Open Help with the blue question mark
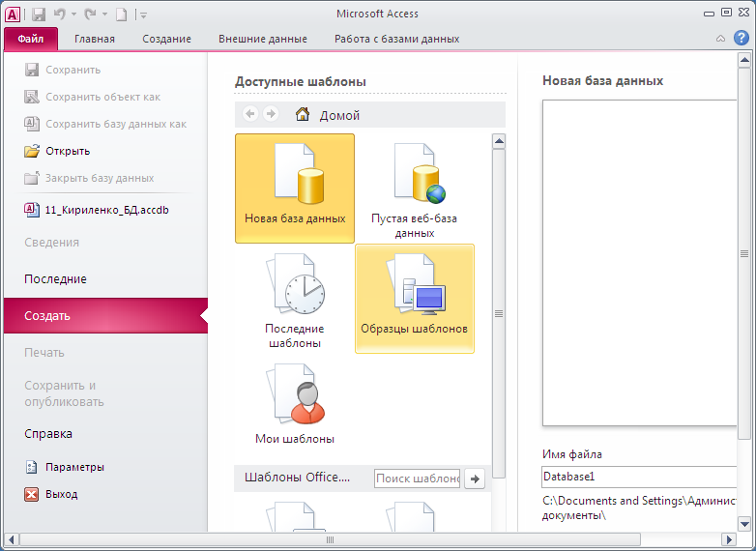The height and width of the screenshot is (551, 756). (x=741, y=38)
